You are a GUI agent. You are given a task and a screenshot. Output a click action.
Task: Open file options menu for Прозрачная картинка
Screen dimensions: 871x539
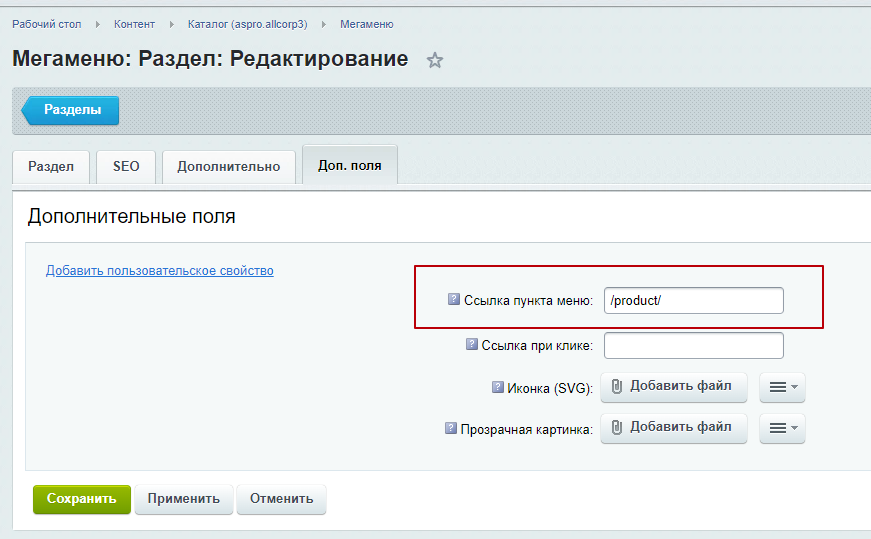tap(782, 428)
